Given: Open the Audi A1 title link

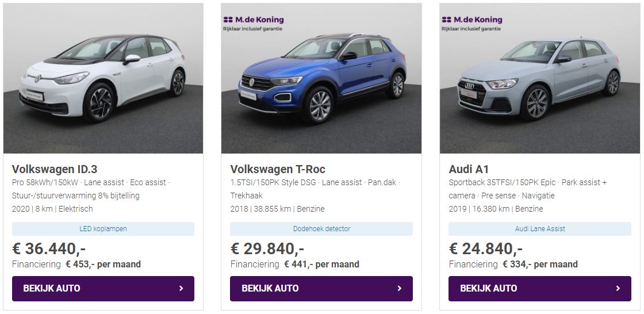Looking at the screenshot, I should (469, 169).
